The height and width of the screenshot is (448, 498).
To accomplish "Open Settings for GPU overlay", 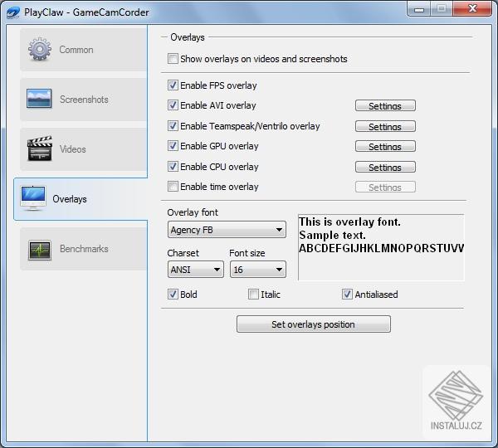I will (385, 146).
